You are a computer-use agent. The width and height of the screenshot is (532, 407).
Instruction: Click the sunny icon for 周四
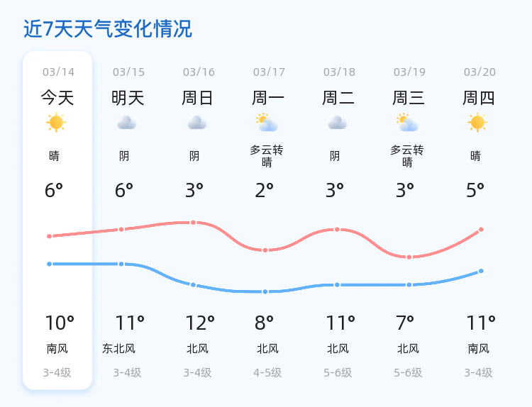477,123
